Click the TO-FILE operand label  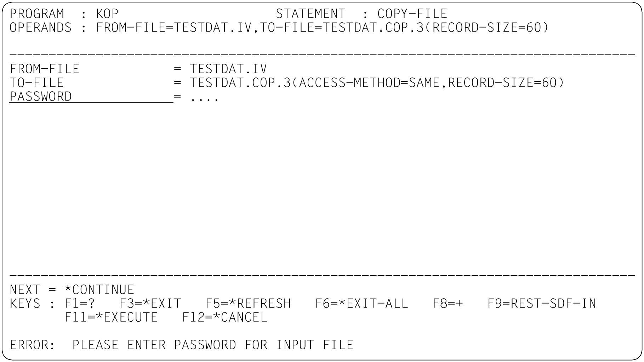37,83
